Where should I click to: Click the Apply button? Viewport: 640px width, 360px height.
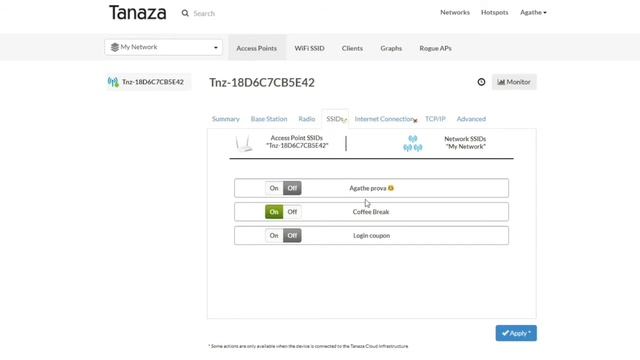pos(516,333)
